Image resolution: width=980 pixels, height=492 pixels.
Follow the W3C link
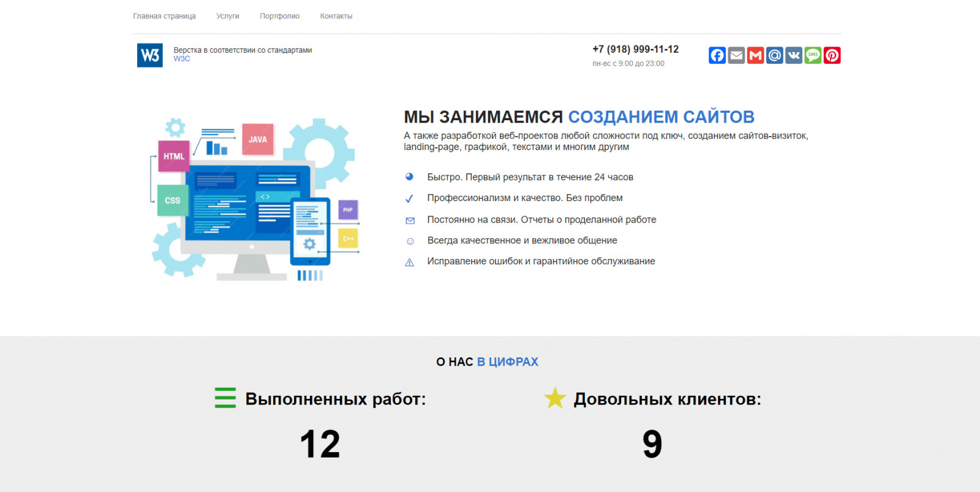(x=182, y=59)
